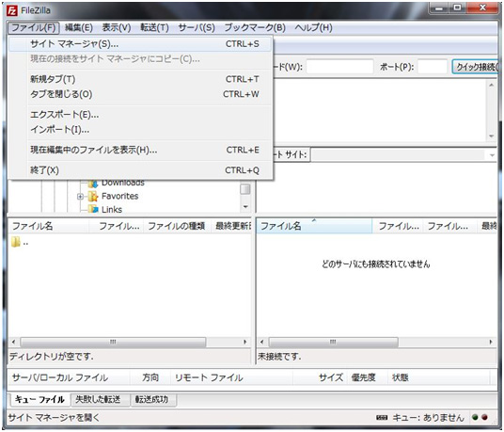
Task: Close the FileZilla window
Action: click(482, 8)
